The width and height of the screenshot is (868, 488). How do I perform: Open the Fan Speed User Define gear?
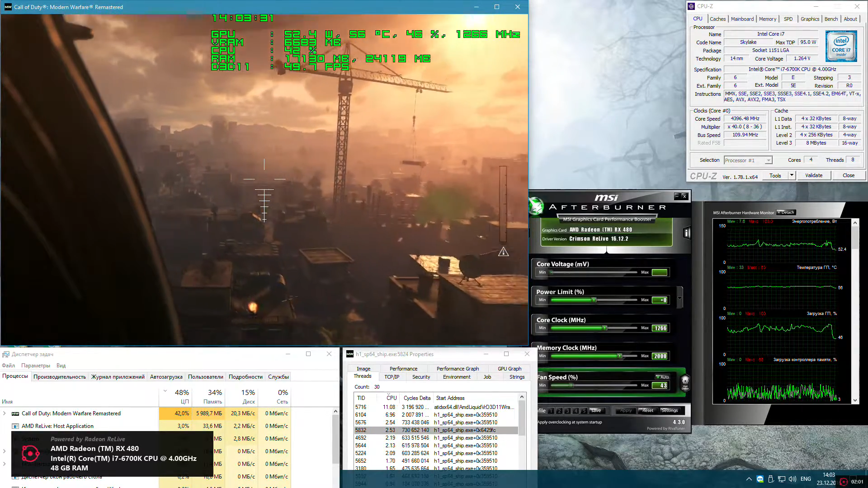click(x=685, y=382)
